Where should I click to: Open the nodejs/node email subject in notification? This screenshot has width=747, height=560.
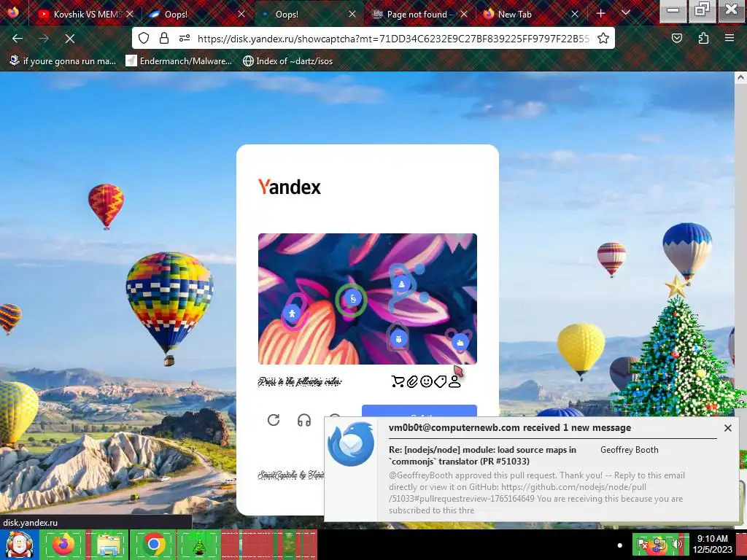[482, 455]
